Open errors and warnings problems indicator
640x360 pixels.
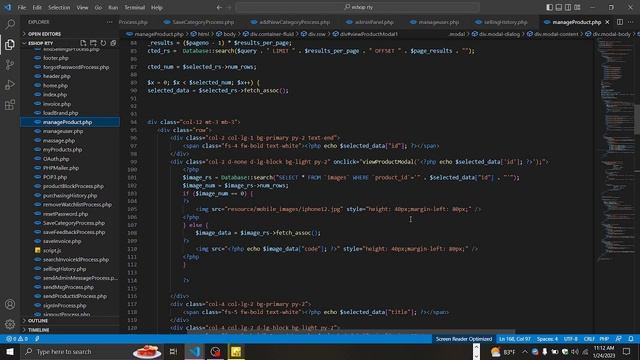tap(17, 339)
